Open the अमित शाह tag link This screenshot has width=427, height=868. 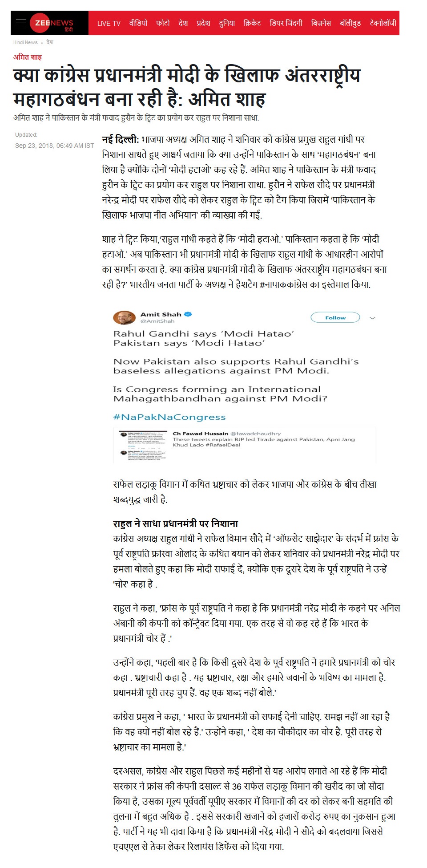coord(28,57)
